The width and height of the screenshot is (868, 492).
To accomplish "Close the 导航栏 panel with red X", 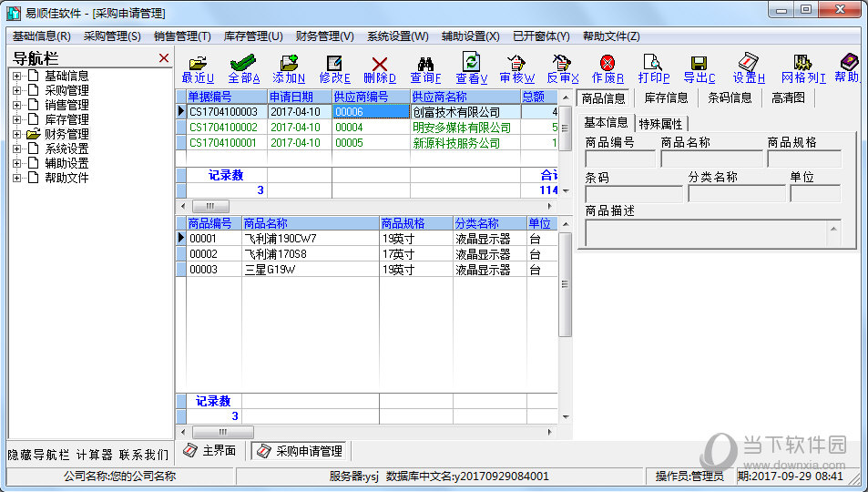I will (x=164, y=58).
